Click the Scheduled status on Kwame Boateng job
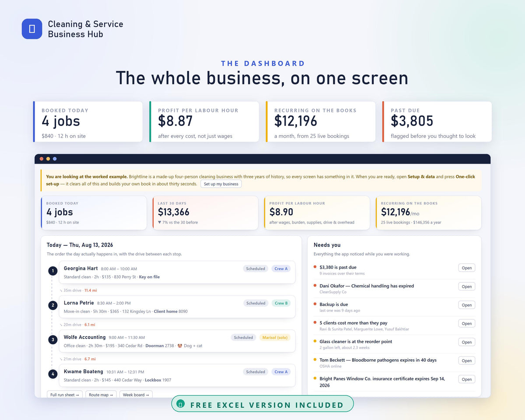 (x=255, y=371)
